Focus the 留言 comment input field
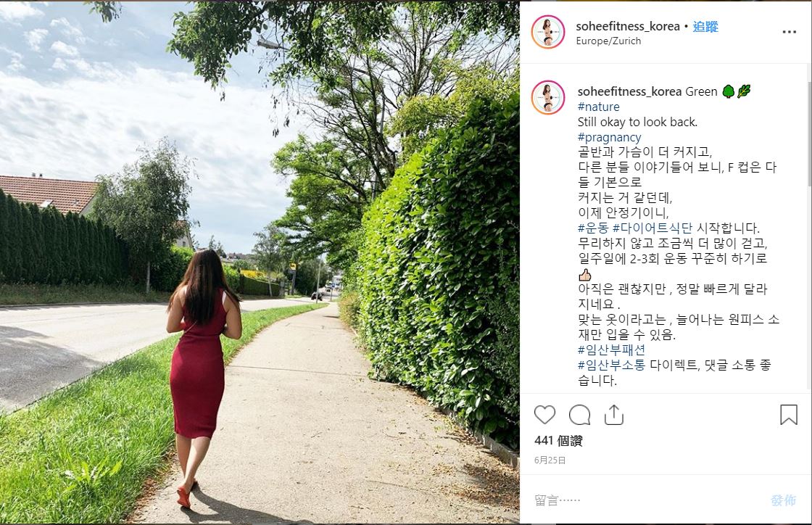The width and height of the screenshot is (812, 525). [647, 500]
